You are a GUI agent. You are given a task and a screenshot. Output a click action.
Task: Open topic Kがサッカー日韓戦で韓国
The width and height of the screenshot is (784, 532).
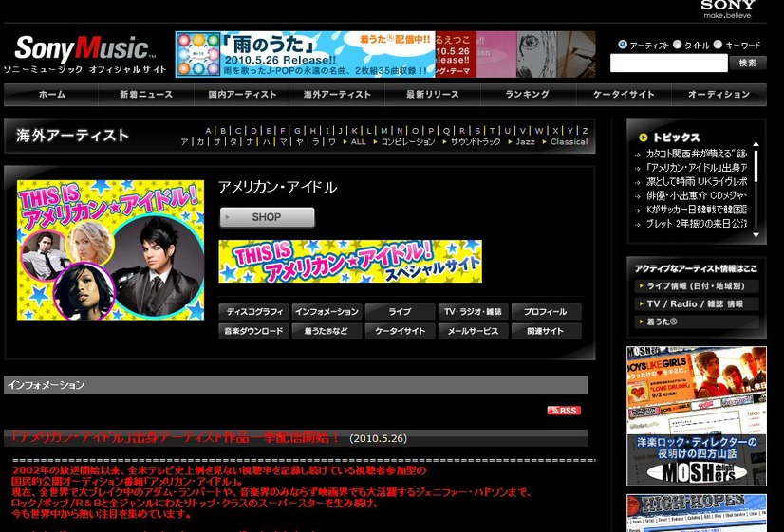tap(697, 210)
